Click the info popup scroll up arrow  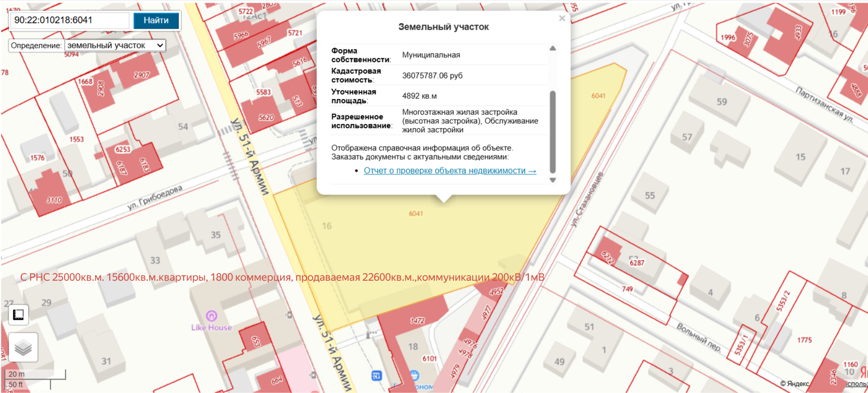[x=553, y=48]
